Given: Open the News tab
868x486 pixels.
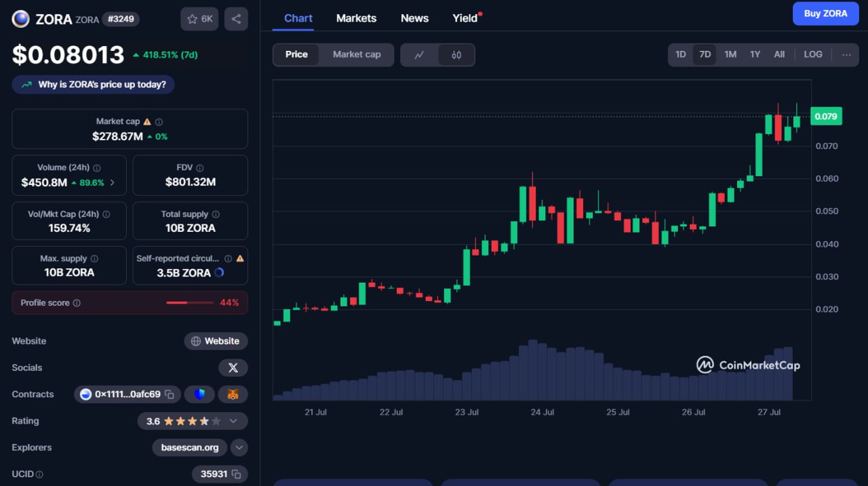Looking at the screenshot, I should [414, 18].
